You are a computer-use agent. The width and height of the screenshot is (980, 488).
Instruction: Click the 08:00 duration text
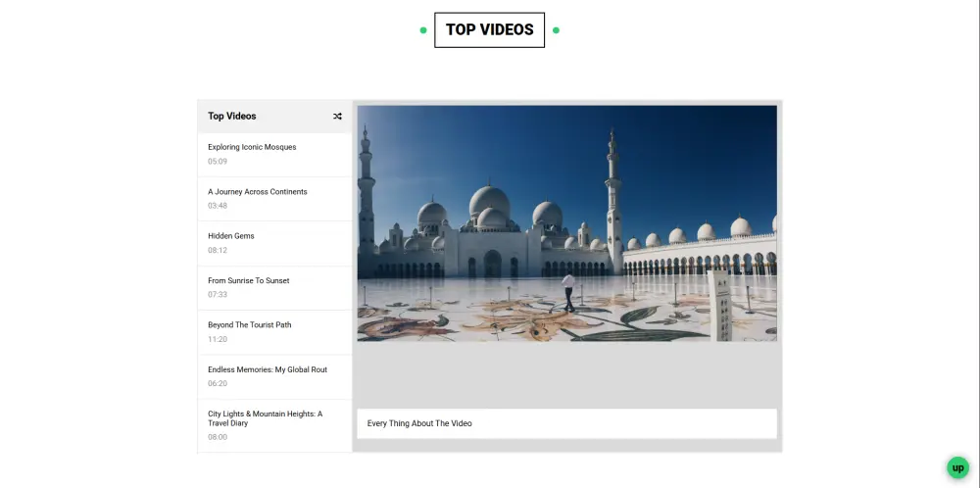pyautogui.click(x=218, y=437)
